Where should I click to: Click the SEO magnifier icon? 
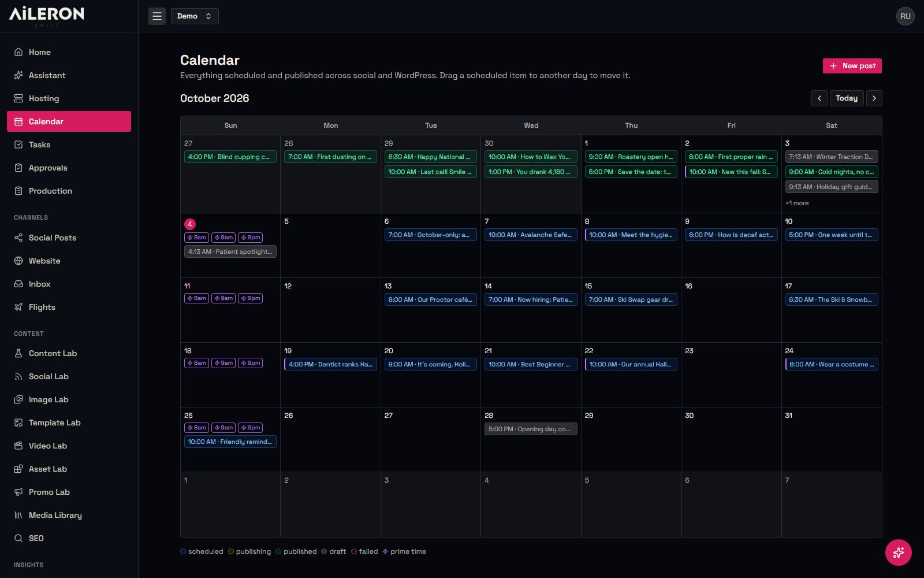click(x=18, y=538)
